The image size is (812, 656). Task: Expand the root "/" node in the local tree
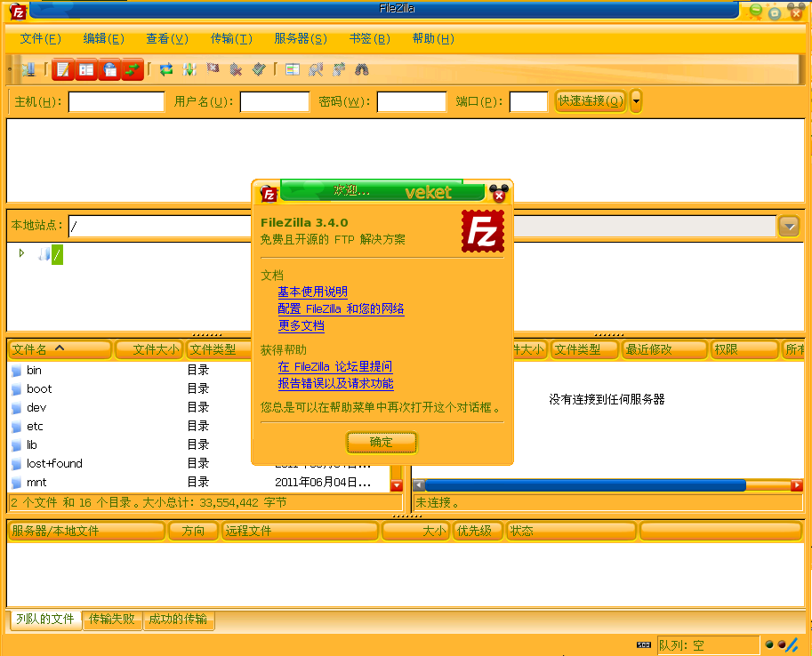21,253
